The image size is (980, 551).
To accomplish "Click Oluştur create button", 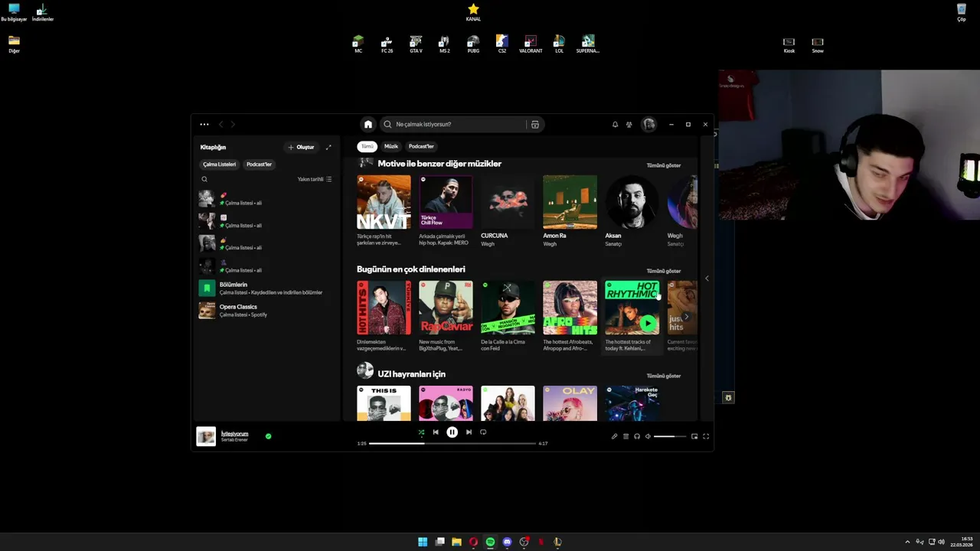I will click(x=301, y=147).
